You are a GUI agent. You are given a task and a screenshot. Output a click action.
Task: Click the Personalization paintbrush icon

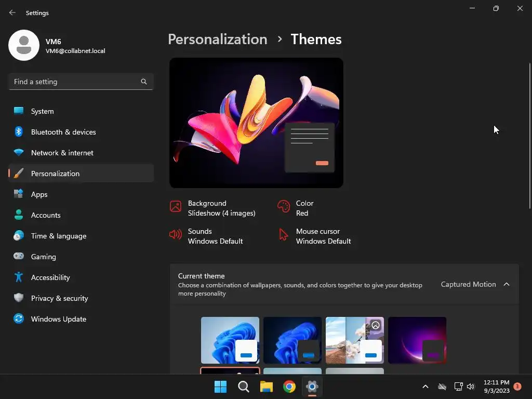[x=19, y=174]
